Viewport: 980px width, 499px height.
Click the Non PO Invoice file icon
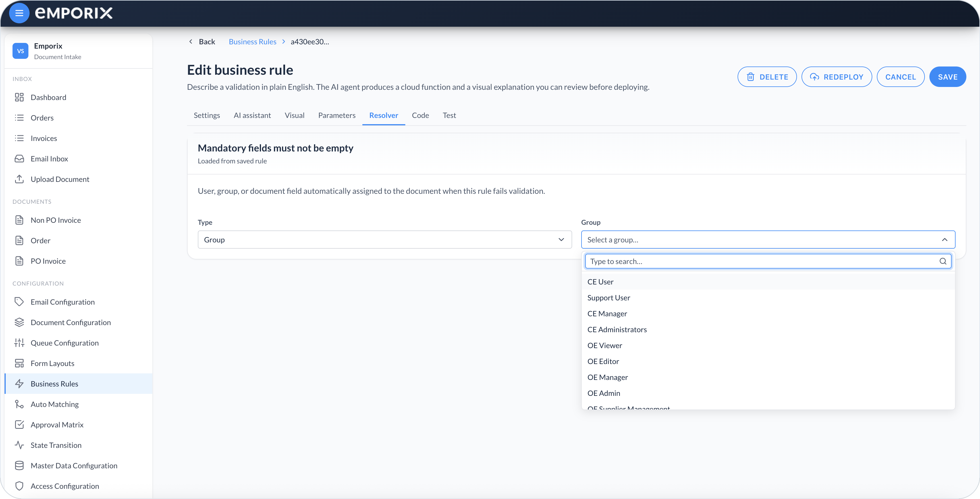pyautogui.click(x=19, y=220)
